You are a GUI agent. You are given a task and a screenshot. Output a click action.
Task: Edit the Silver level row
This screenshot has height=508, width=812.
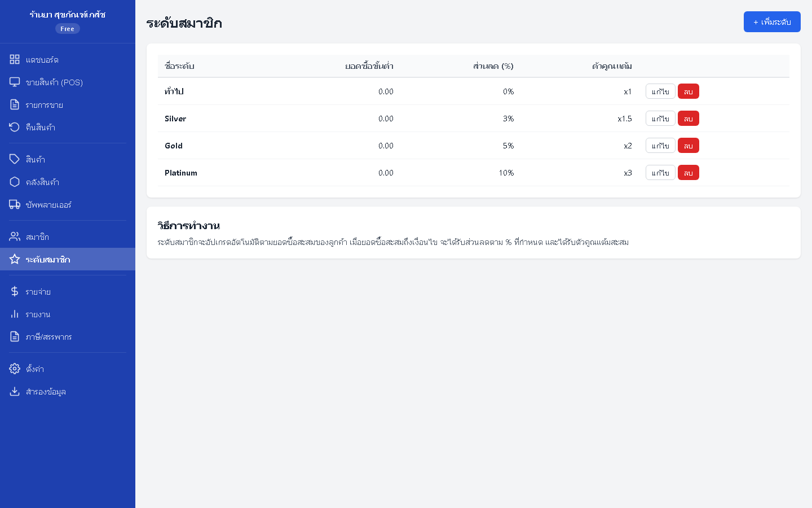pyautogui.click(x=660, y=119)
